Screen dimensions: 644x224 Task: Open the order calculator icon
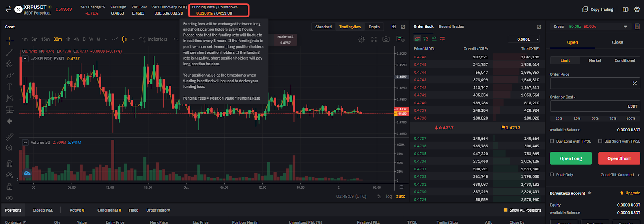click(x=637, y=27)
